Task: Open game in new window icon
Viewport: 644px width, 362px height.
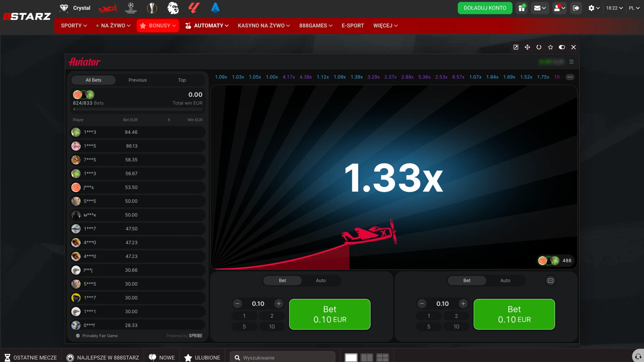Action: [x=516, y=47]
